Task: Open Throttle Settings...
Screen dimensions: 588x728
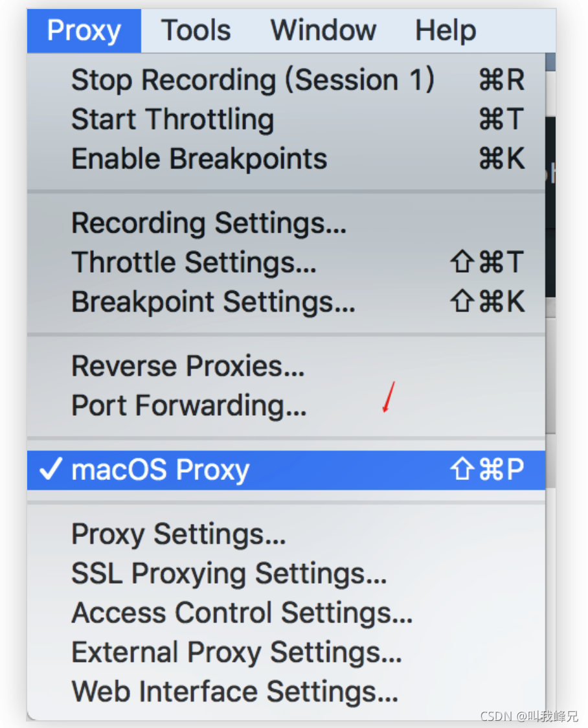Action: 194,262
